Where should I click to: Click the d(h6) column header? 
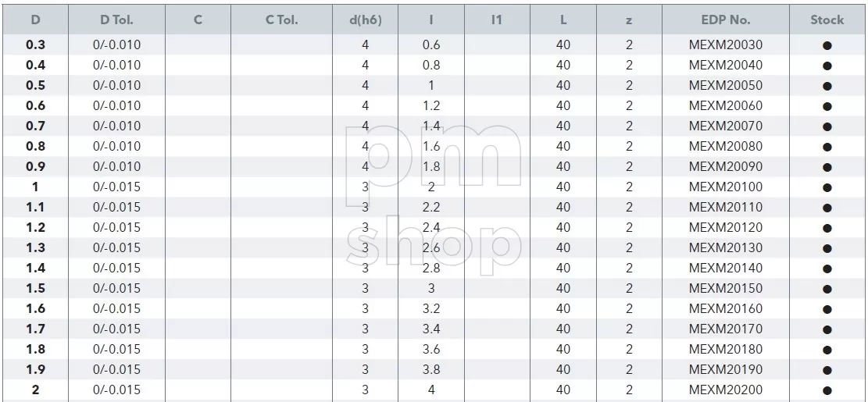pos(365,20)
